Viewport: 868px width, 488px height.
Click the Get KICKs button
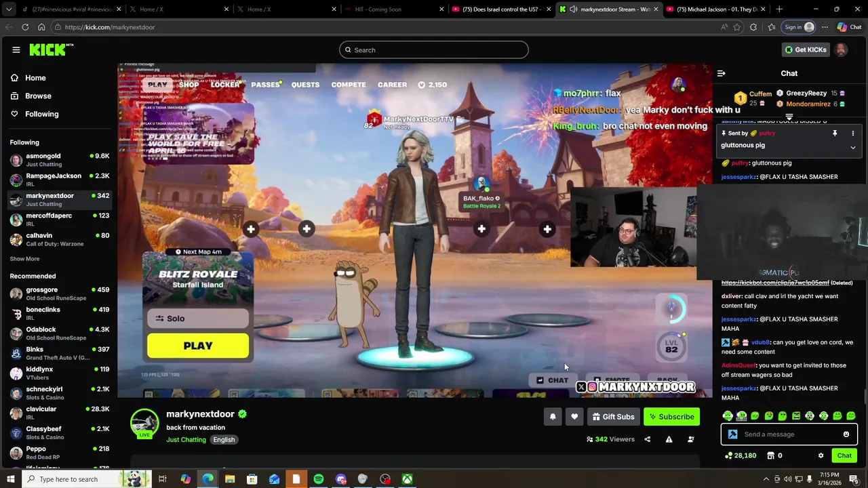pos(806,49)
